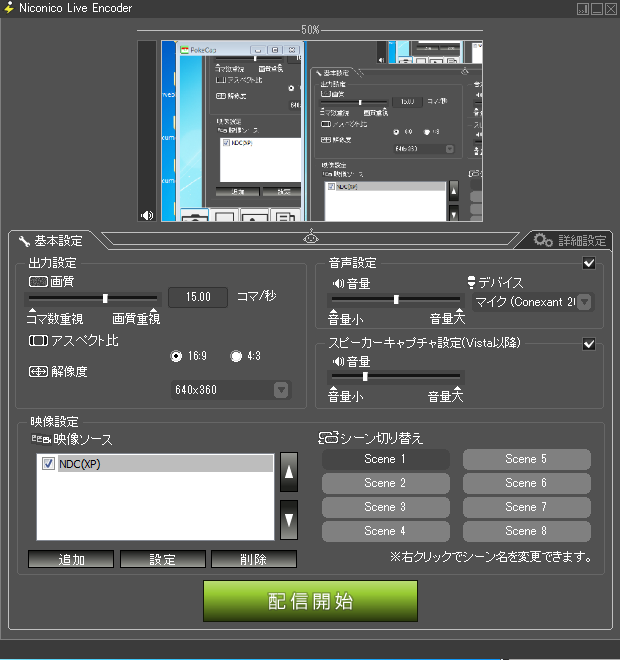Click the wrench icon on 基本設定 tab
620x660 pixels.
click(x=24, y=241)
